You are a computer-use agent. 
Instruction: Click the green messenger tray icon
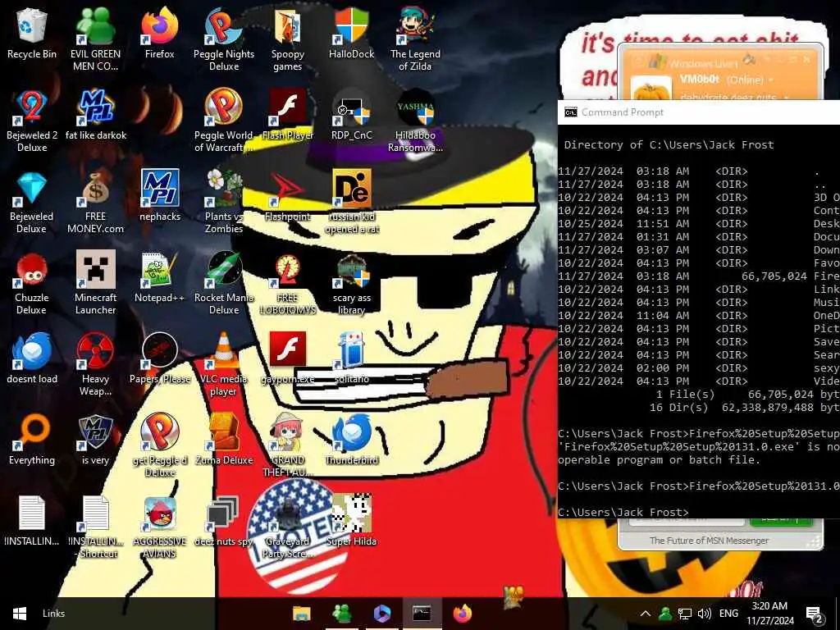[x=665, y=614]
